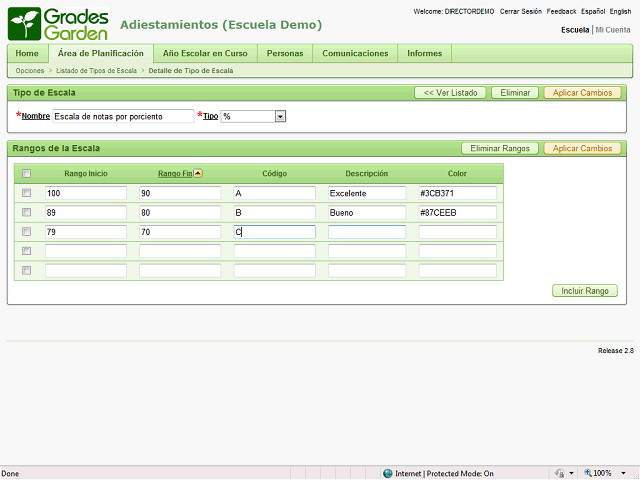Click the Color column header
Viewport: 640px width, 480px height.
point(457,173)
